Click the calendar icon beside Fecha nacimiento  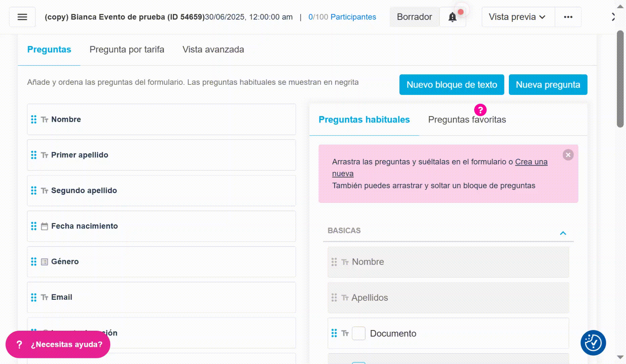pyautogui.click(x=44, y=226)
